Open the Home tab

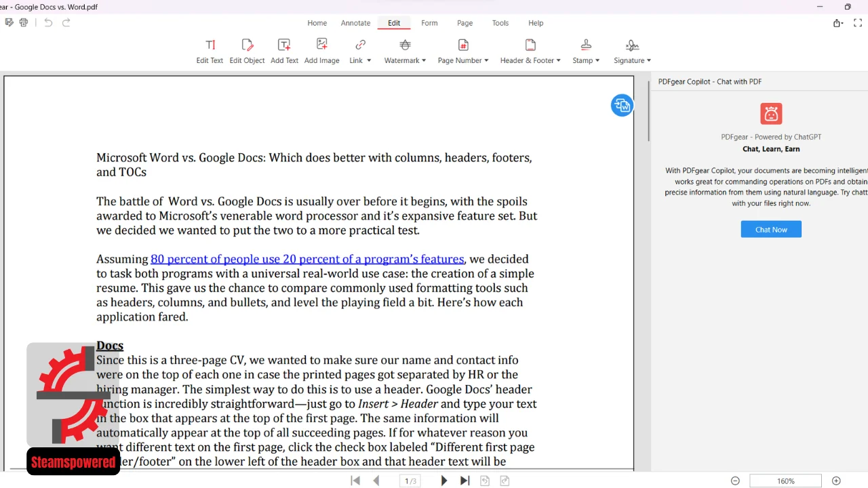[x=317, y=23]
